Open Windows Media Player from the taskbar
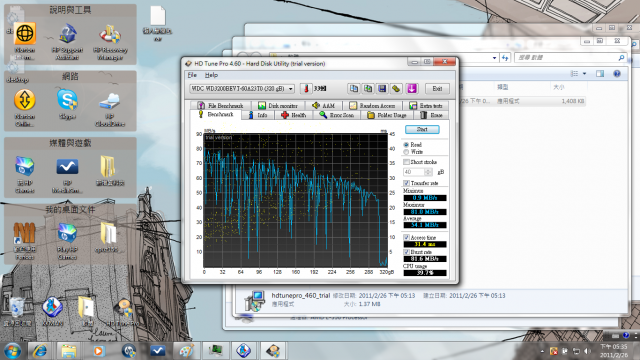Viewport: 640px width, 360px height. 98,351
